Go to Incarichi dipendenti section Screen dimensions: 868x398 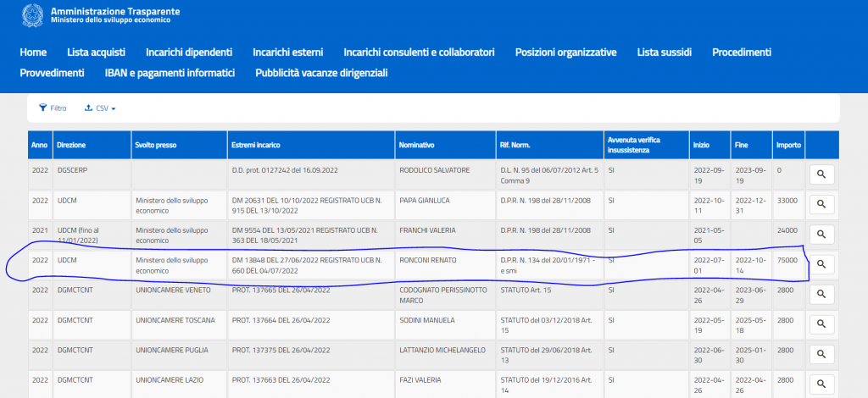coord(189,53)
